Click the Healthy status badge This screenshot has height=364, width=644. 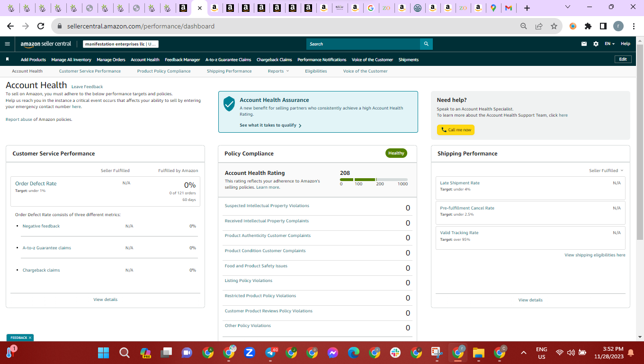tap(396, 153)
